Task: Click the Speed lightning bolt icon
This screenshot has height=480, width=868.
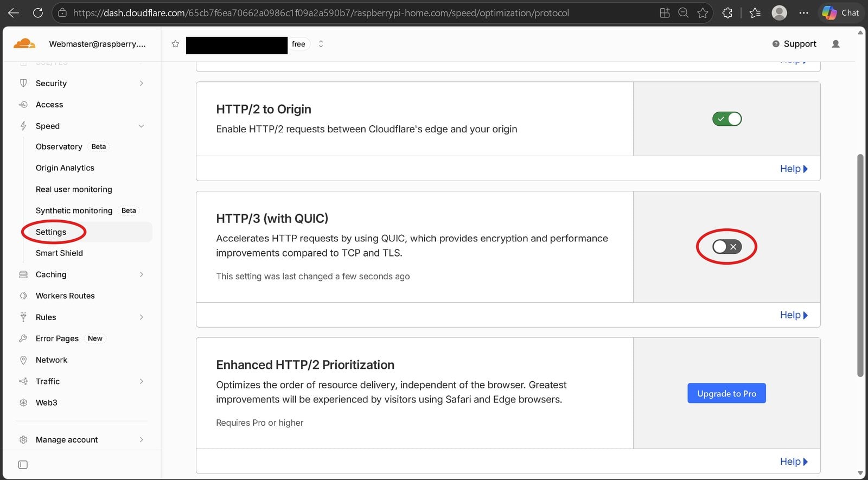Action: click(x=23, y=126)
